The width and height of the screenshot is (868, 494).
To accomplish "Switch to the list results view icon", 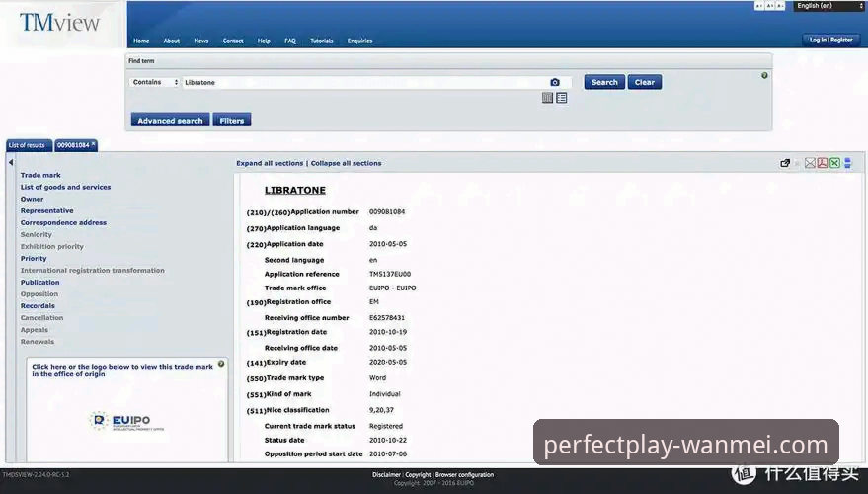I will pos(561,98).
